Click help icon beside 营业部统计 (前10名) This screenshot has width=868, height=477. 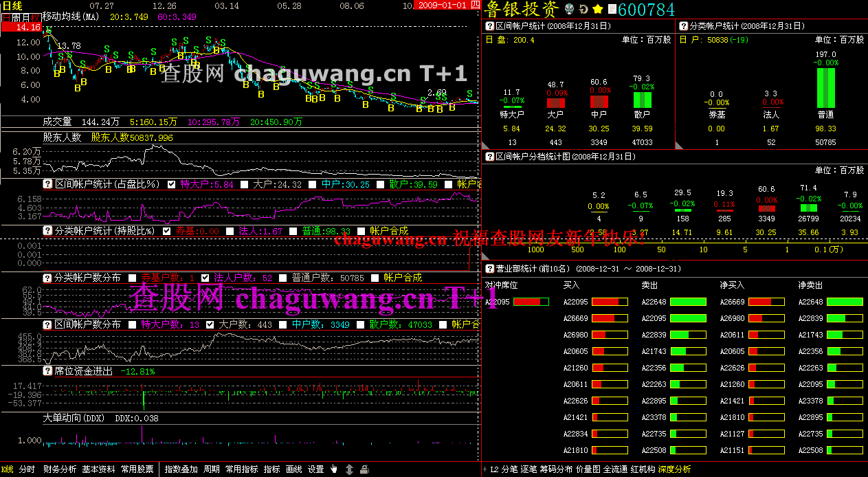point(490,269)
